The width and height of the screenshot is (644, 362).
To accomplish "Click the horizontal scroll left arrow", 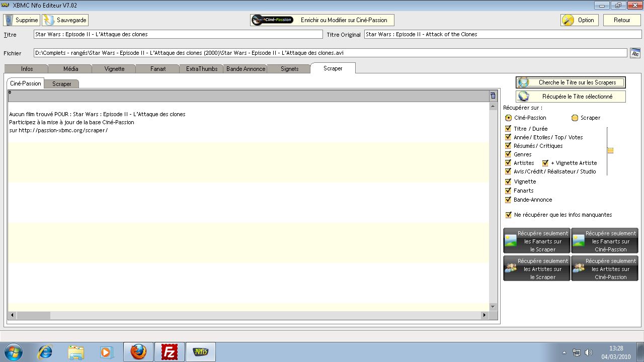I will pos(12,315).
